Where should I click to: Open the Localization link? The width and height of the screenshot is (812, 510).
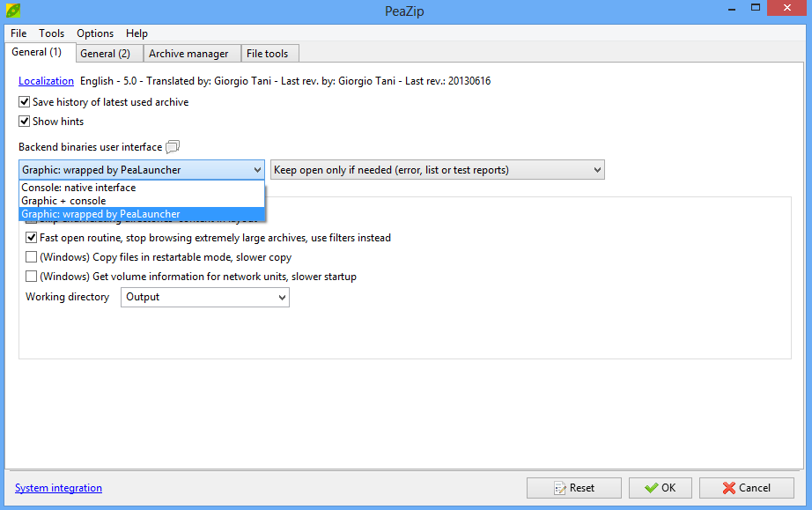(46, 81)
